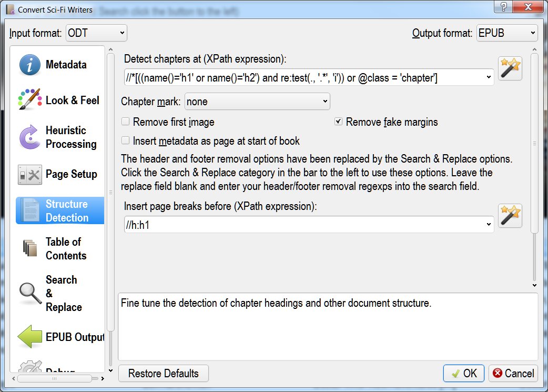This screenshot has height=392, width=548.
Task: Click options panel scrollbar down arrow
Action: pyautogui.click(x=534, y=285)
